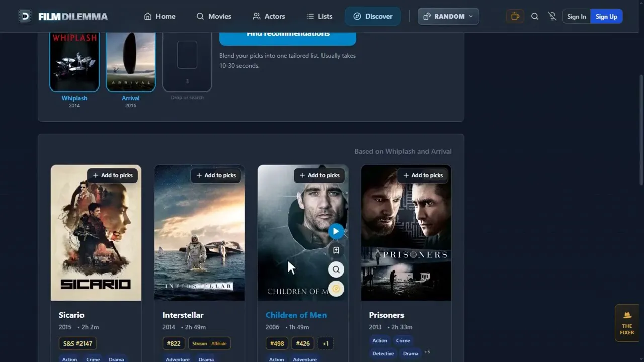Image resolution: width=644 pixels, height=362 pixels.
Task: Select the Whiplash pick poster
Action: click(x=74, y=61)
